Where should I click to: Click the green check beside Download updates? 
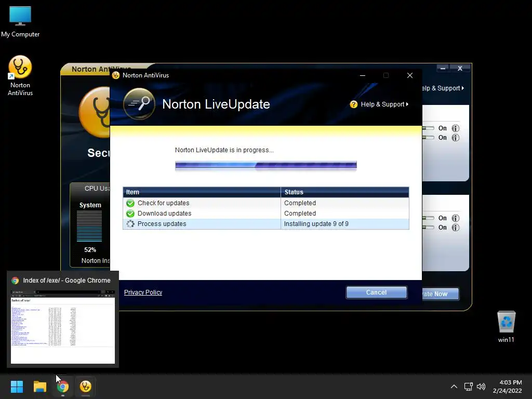tap(130, 214)
